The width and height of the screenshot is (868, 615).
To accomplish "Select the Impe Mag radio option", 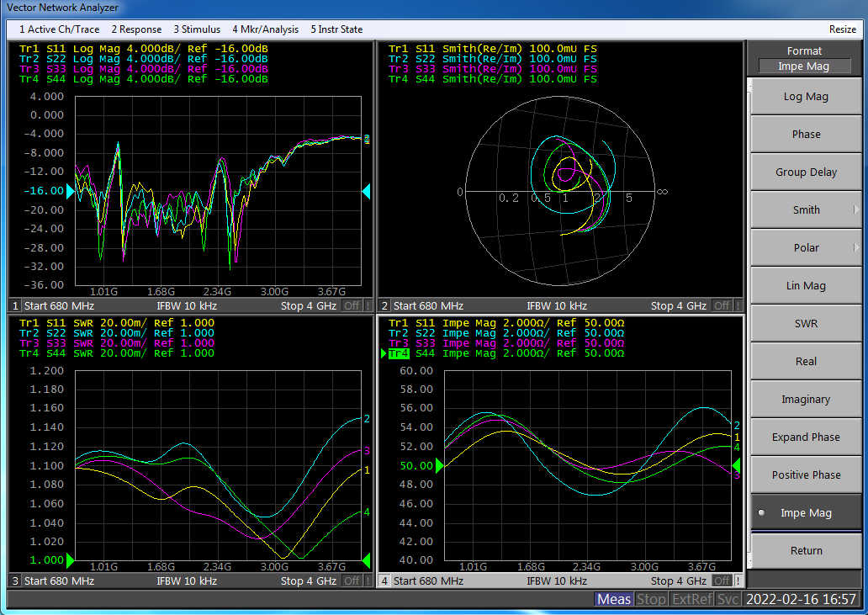I will (x=806, y=513).
